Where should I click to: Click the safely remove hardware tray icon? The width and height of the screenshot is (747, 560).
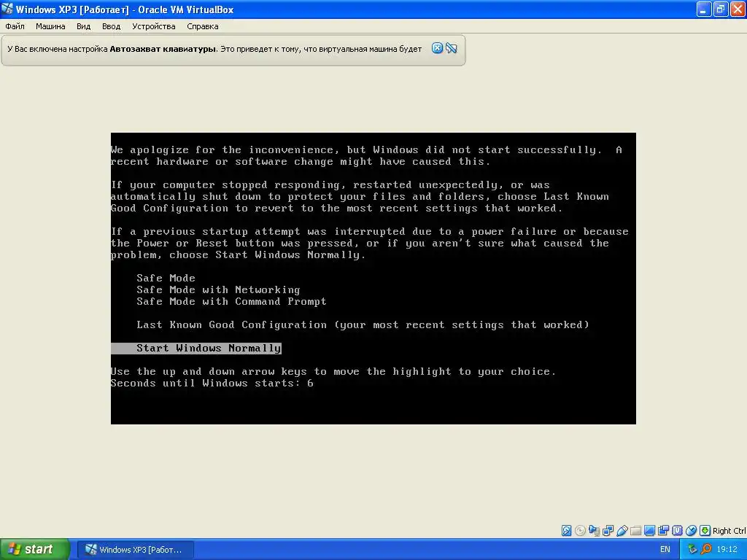pyautogui.click(x=692, y=550)
